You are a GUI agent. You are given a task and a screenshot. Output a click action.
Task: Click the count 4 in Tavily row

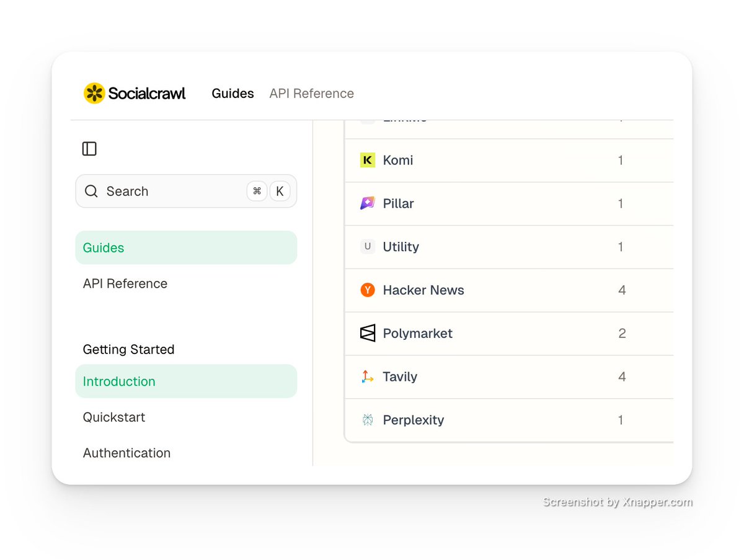coord(622,376)
